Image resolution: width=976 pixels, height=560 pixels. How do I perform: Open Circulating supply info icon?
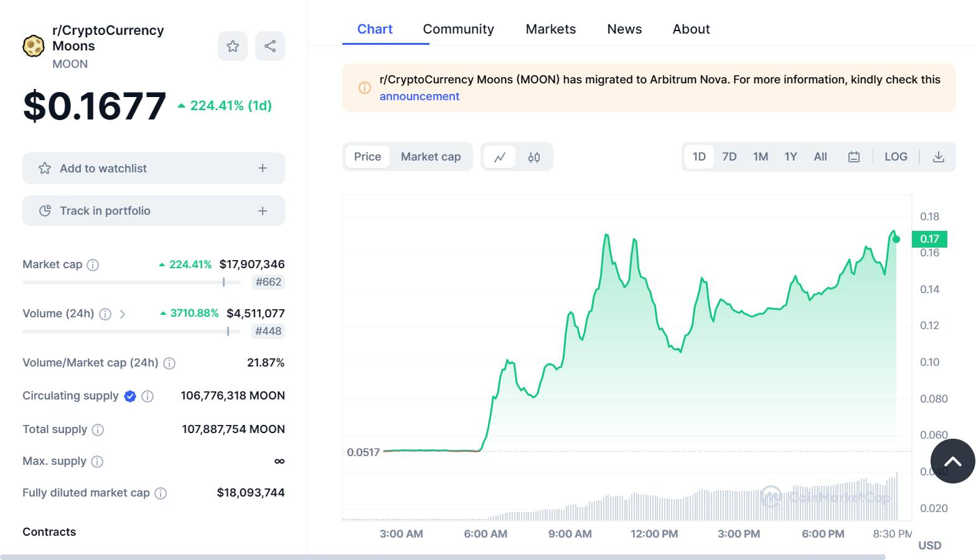(x=148, y=396)
